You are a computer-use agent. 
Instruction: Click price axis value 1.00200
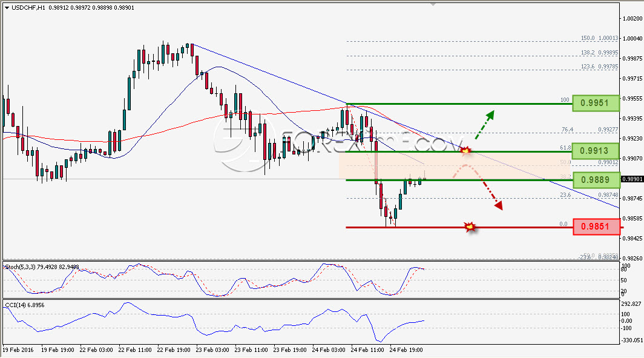click(x=632, y=19)
